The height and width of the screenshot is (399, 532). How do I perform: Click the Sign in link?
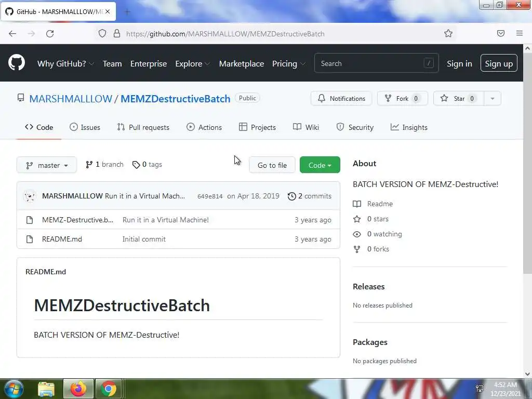tap(459, 63)
